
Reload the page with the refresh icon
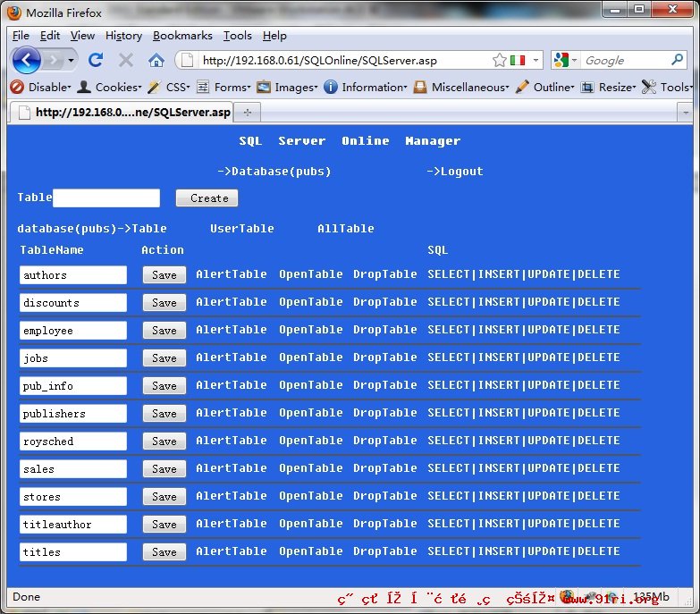pos(96,60)
